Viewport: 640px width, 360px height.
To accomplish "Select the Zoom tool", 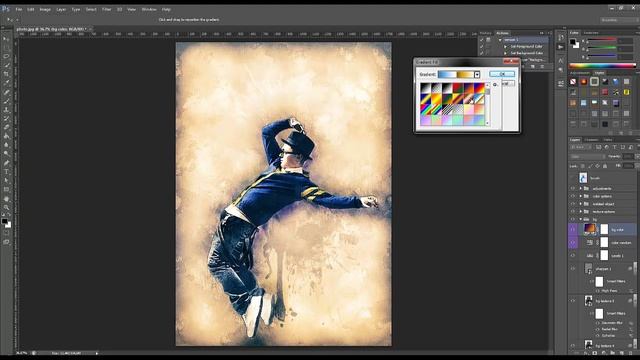I will 6,207.
